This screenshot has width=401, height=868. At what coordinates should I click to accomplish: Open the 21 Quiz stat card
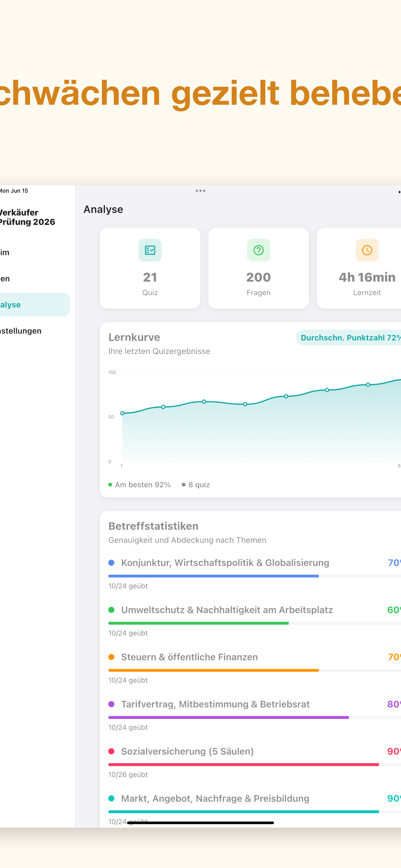[x=150, y=268]
